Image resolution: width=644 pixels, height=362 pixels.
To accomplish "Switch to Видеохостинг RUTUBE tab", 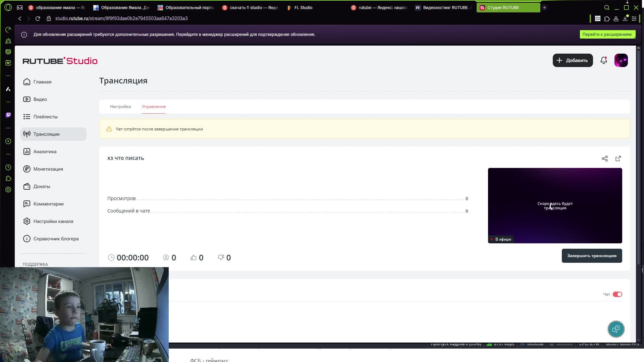I will tap(444, 7).
